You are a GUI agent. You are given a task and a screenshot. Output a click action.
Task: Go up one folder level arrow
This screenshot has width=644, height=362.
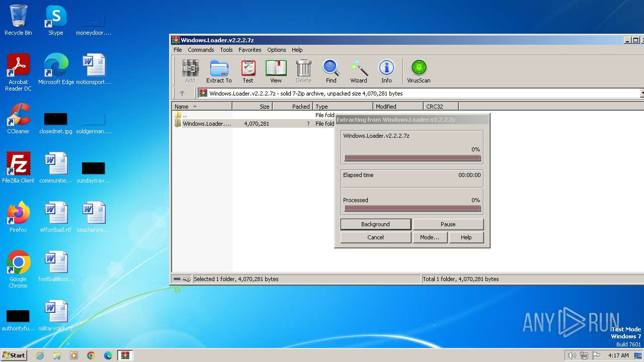click(182, 93)
